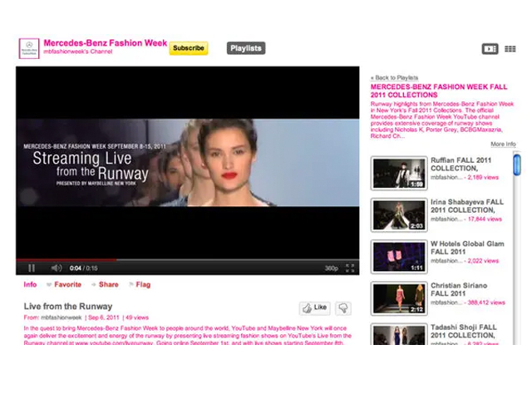Enter fullscreen with the expand icon
The image size is (532, 399).
(x=350, y=268)
